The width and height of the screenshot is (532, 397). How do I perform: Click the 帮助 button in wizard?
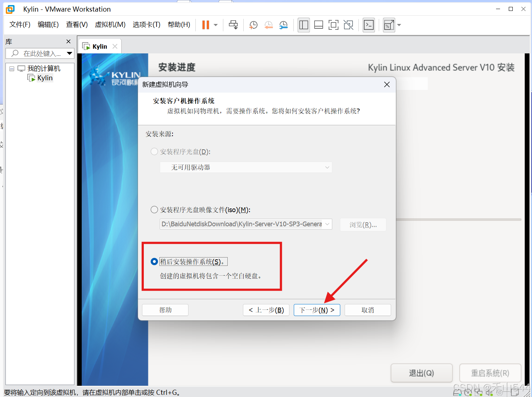(165, 310)
